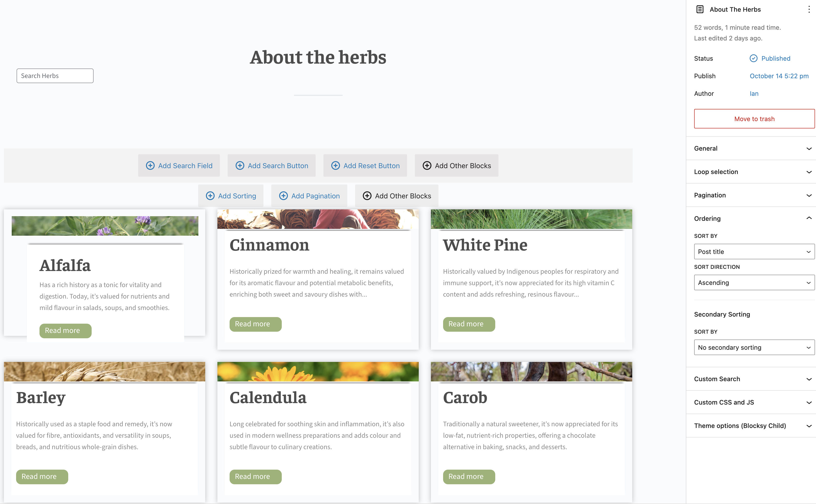The image size is (816, 504).
Task: Click Read more on the Cinnamon card
Action: pyautogui.click(x=255, y=324)
